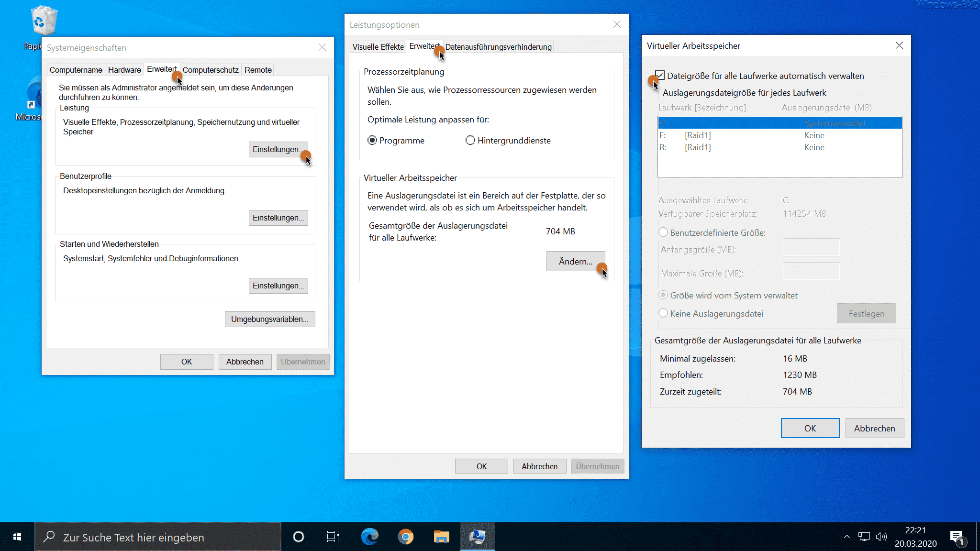Viewport: 980px width, 551px height.
Task: Open Leistung Einstellungen button
Action: pos(278,149)
